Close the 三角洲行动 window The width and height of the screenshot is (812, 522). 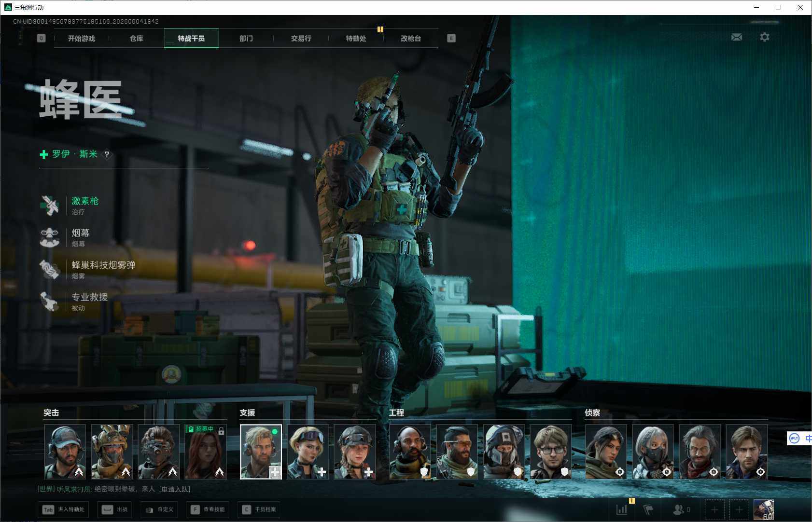tap(800, 7)
